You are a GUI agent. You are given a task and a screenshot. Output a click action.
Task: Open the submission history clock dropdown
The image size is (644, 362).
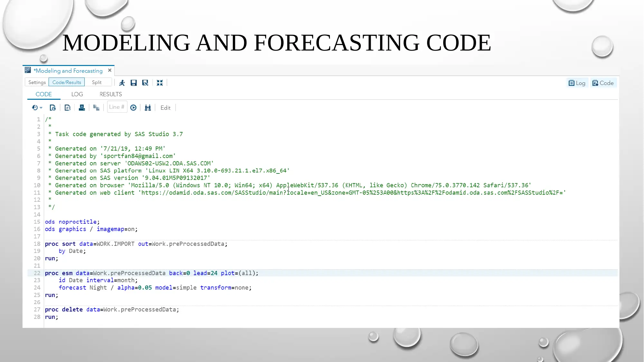[37, 108]
